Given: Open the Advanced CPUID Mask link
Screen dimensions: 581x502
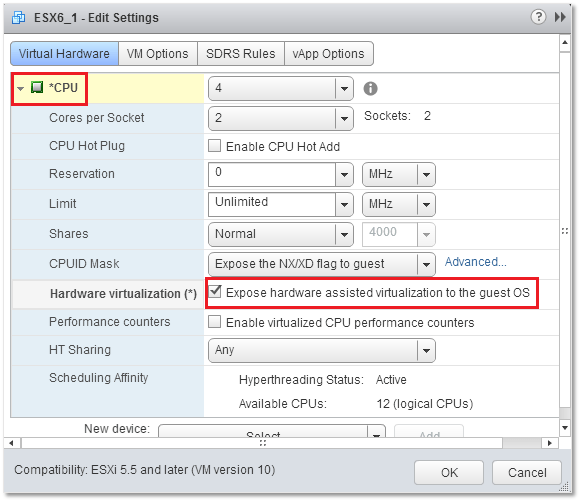Looking at the screenshot, I should [x=475, y=262].
